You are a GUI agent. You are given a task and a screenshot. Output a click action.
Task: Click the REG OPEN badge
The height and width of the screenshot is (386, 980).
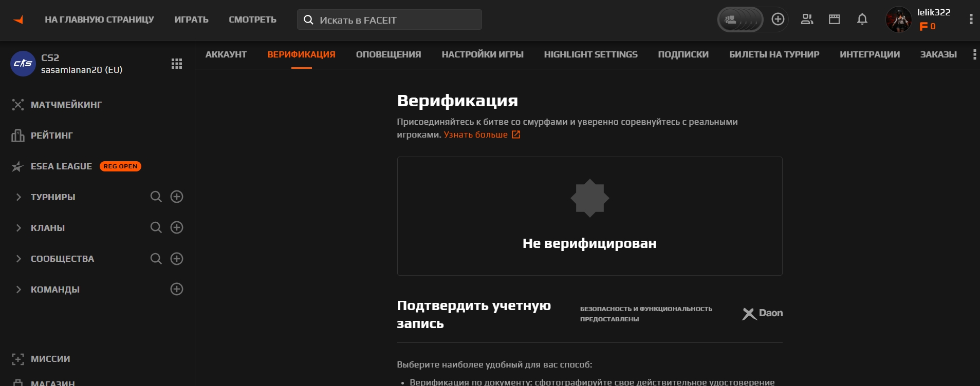[x=120, y=166]
